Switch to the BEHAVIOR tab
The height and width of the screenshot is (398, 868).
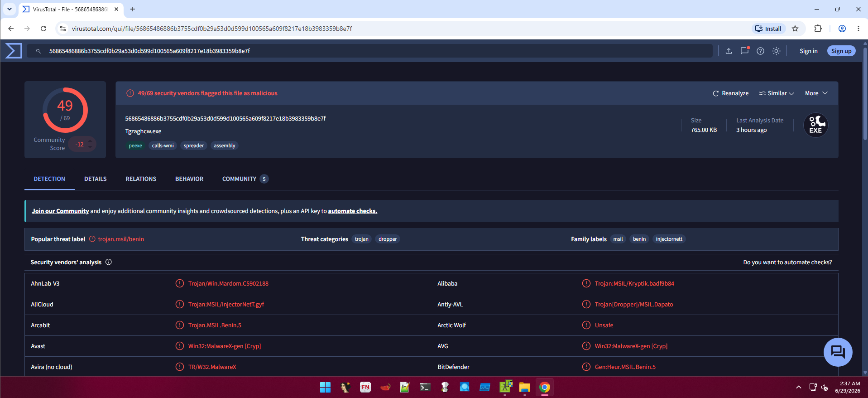(x=189, y=179)
